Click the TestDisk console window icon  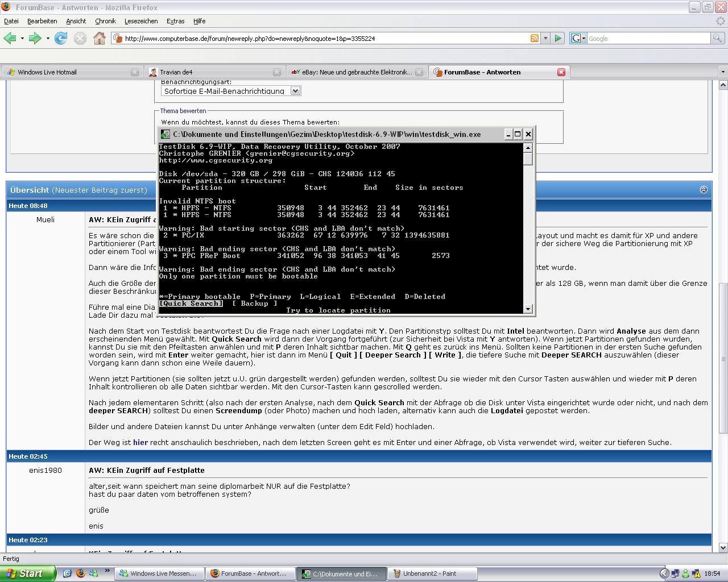point(165,134)
